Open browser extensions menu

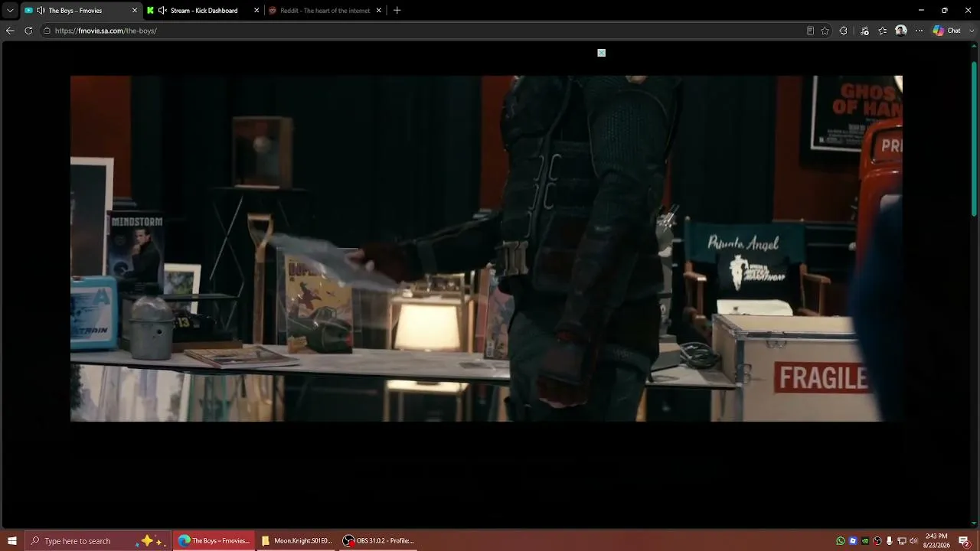843,31
